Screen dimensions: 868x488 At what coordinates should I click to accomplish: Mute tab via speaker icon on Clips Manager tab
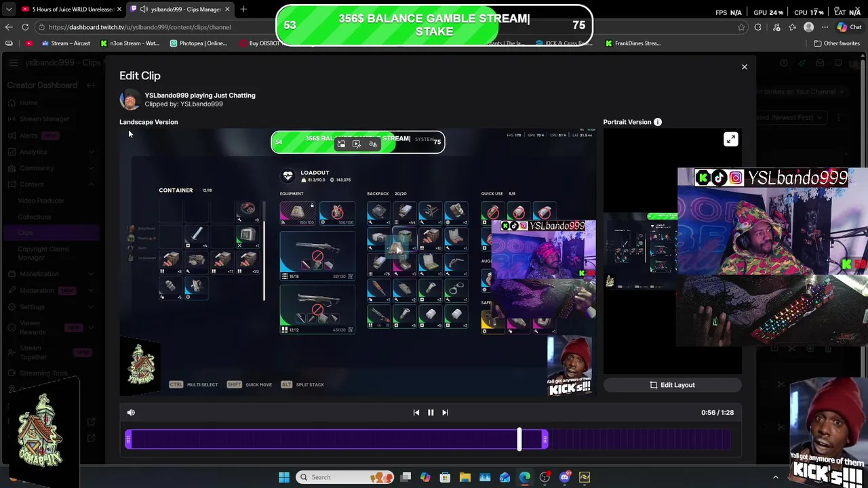(x=144, y=9)
